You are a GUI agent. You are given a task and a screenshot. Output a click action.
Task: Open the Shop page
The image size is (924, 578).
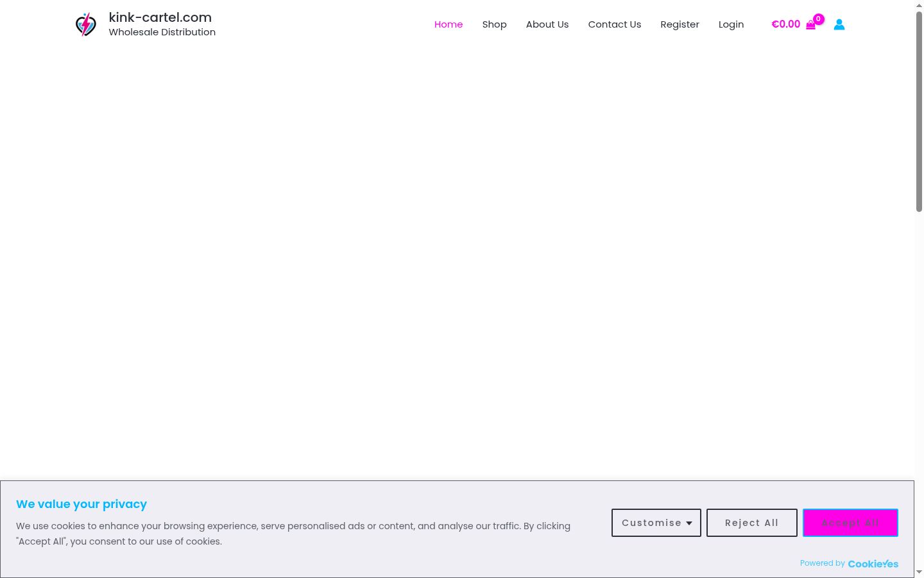(495, 24)
